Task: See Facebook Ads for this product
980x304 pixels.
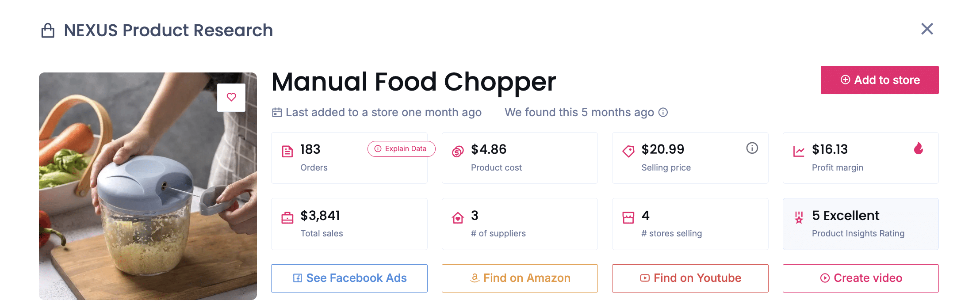Action: tap(349, 278)
